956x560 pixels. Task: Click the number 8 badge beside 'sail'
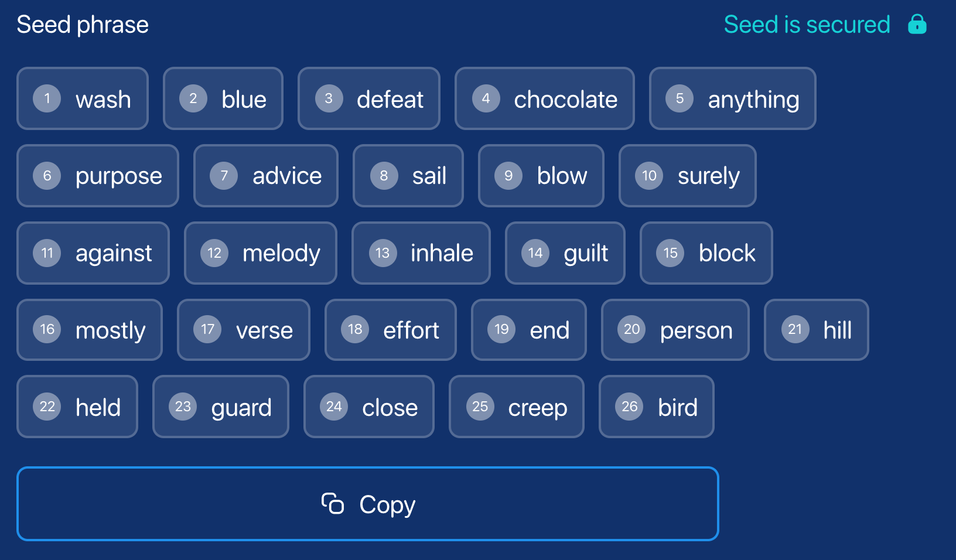point(384,176)
